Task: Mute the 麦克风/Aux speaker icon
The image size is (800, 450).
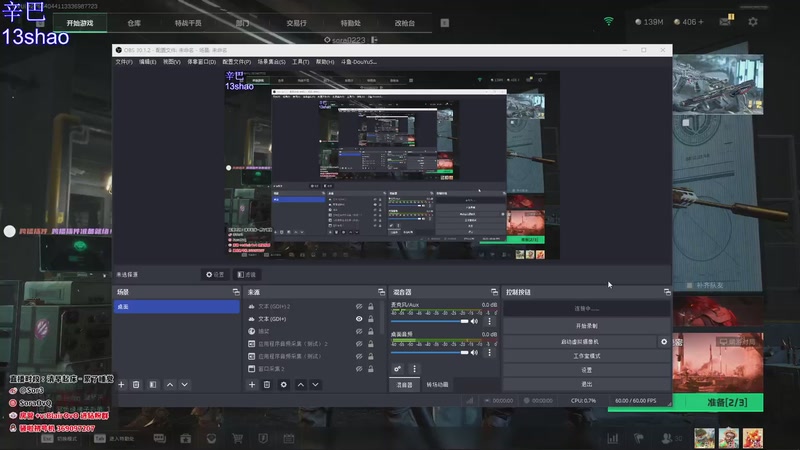Action: 474,321
